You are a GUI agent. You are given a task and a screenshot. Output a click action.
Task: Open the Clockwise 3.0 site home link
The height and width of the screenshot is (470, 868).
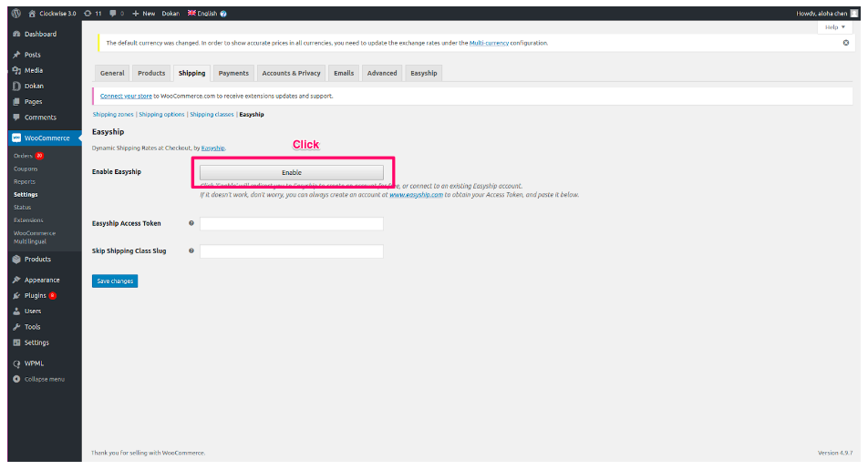(52, 14)
